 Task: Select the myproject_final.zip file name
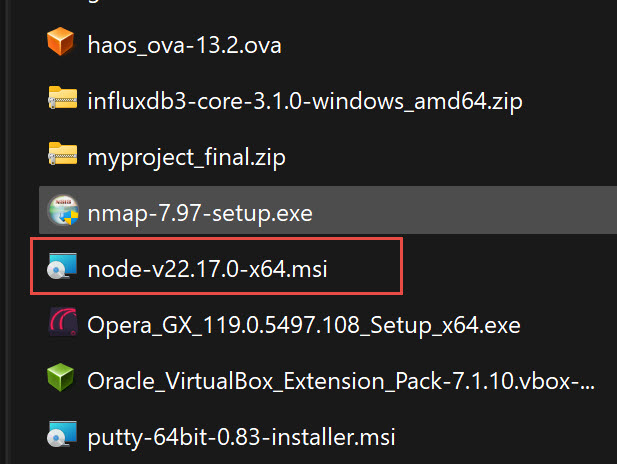187,158
